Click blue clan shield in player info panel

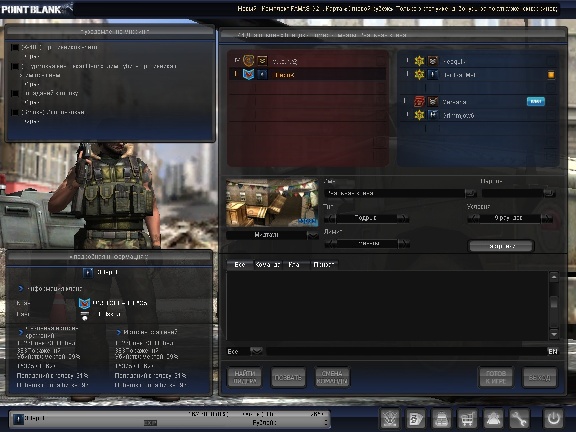84,303
